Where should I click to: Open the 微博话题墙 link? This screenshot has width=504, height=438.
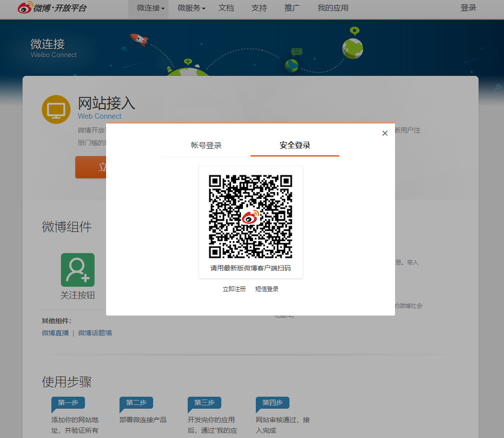pos(95,333)
